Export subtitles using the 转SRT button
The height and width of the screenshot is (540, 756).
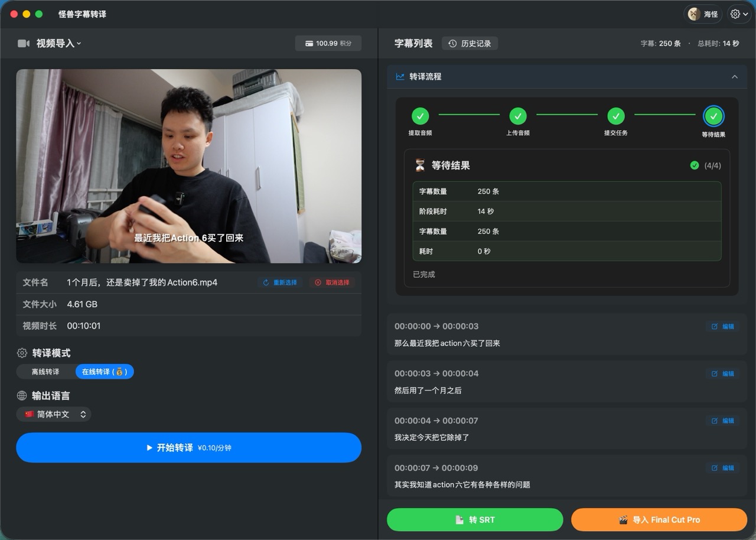475,519
